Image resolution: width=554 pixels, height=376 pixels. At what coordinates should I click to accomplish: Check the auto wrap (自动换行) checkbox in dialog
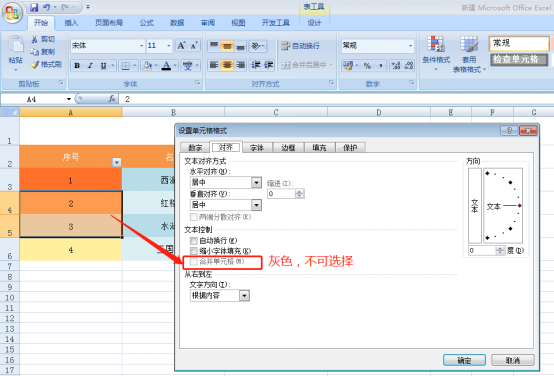click(x=194, y=241)
